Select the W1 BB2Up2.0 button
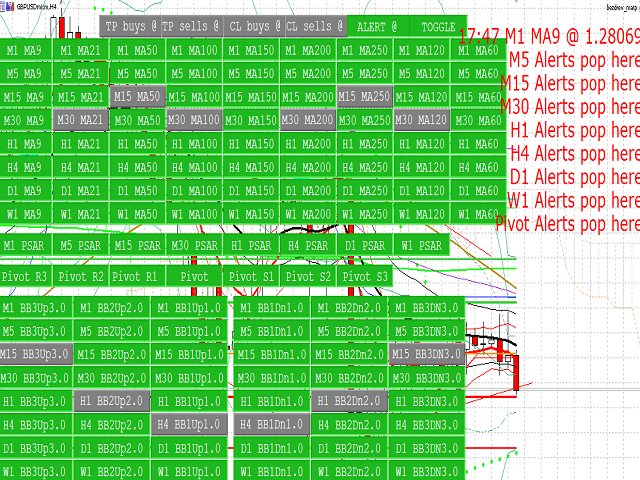640x480 pixels. (112, 471)
